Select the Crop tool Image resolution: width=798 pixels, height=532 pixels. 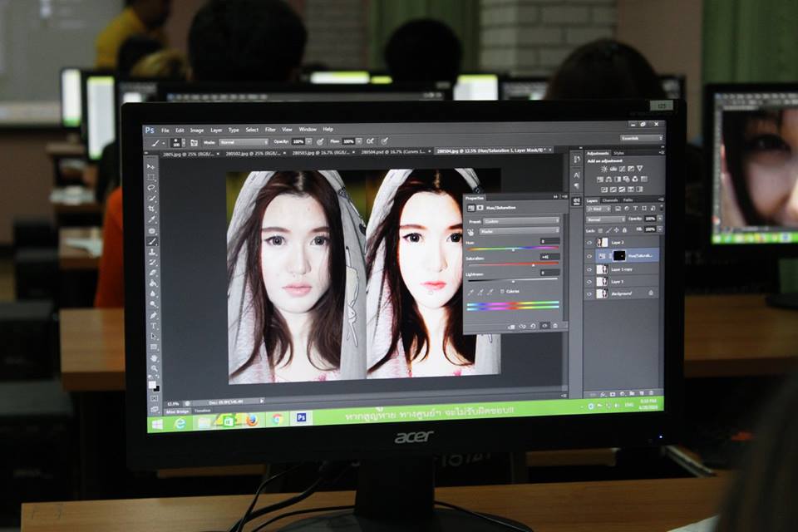point(151,209)
